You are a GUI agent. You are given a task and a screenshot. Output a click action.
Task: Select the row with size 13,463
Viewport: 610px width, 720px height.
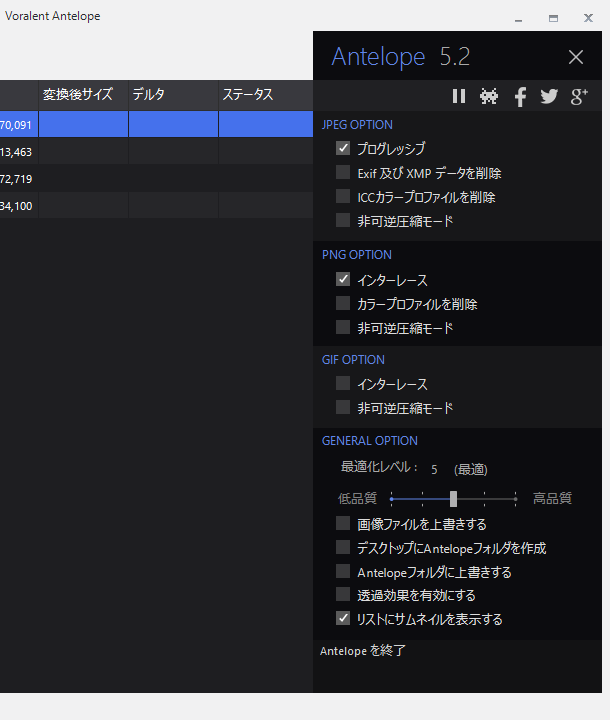(156, 152)
